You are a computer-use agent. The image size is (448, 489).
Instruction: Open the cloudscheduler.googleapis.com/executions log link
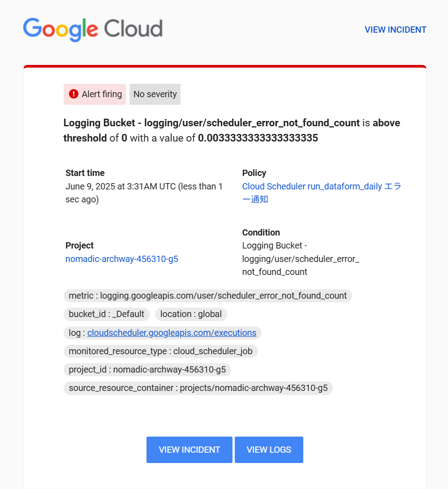point(172,333)
